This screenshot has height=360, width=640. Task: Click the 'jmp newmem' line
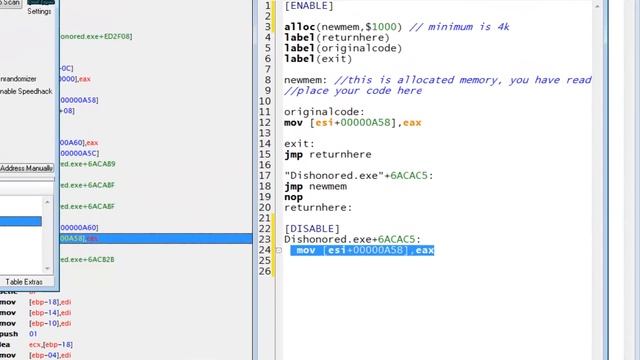(x=316, y=186)
